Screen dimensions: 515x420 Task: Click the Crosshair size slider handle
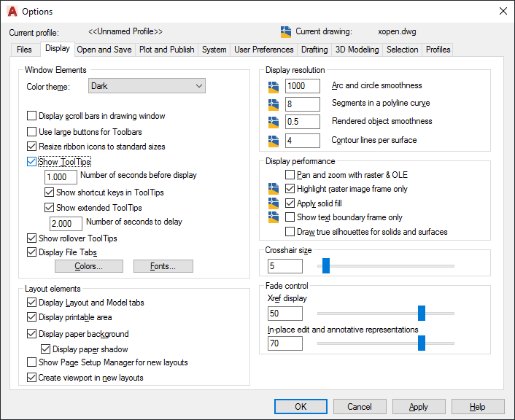326,265
